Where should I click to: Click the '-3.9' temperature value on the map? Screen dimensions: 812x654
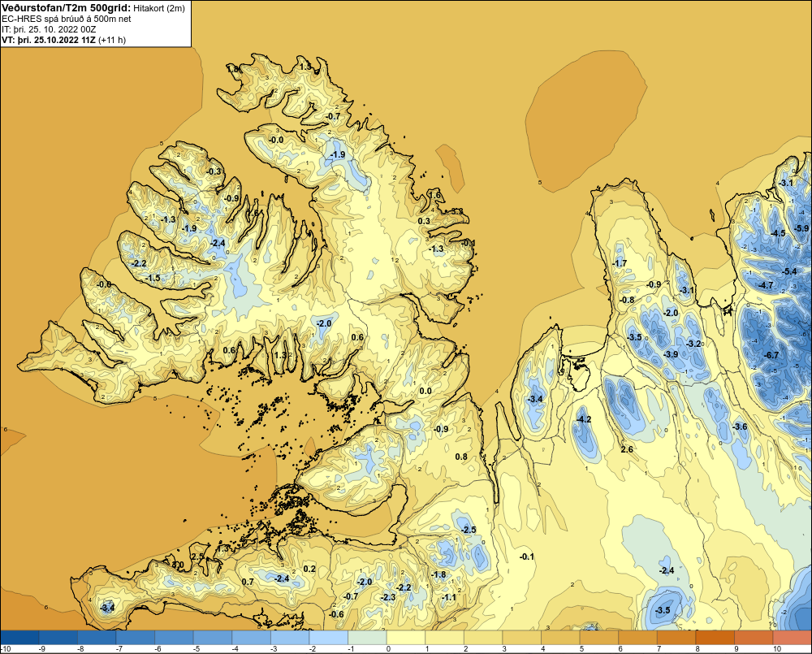(x=671, y=354)
